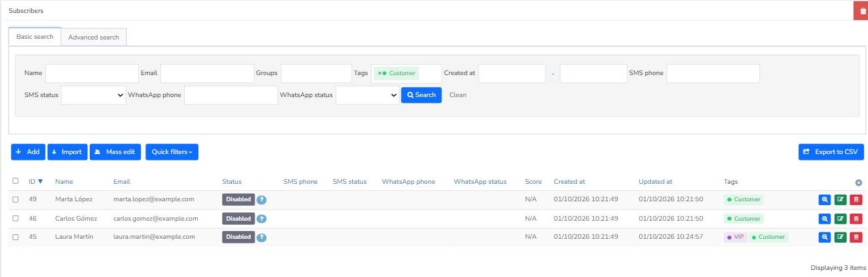This screenshot has height=277, width=868.
Task: Switch to Advanced search tab
Action: [x=94, y=38]
